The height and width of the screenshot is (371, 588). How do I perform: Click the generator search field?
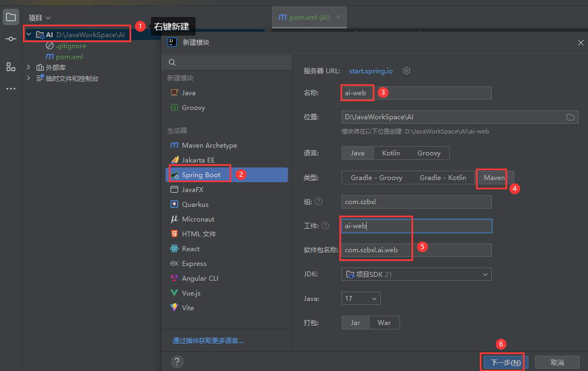tap(227, 62)
